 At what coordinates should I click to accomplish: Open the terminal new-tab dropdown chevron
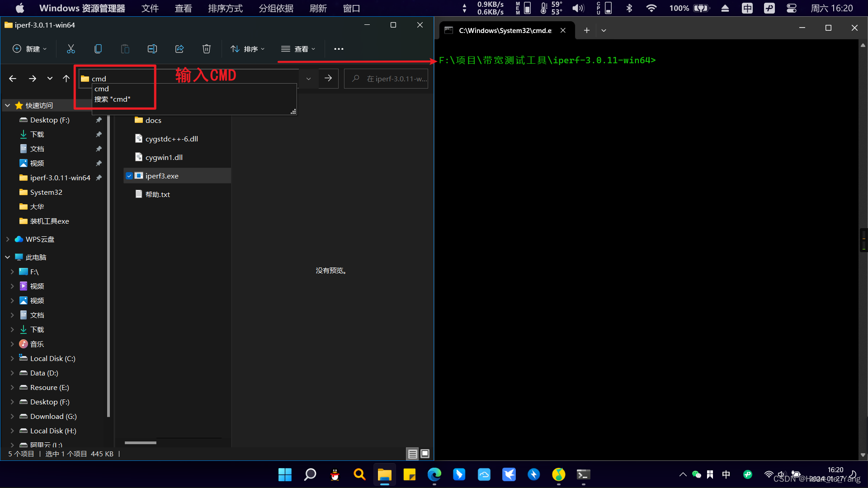click(604, 30)
